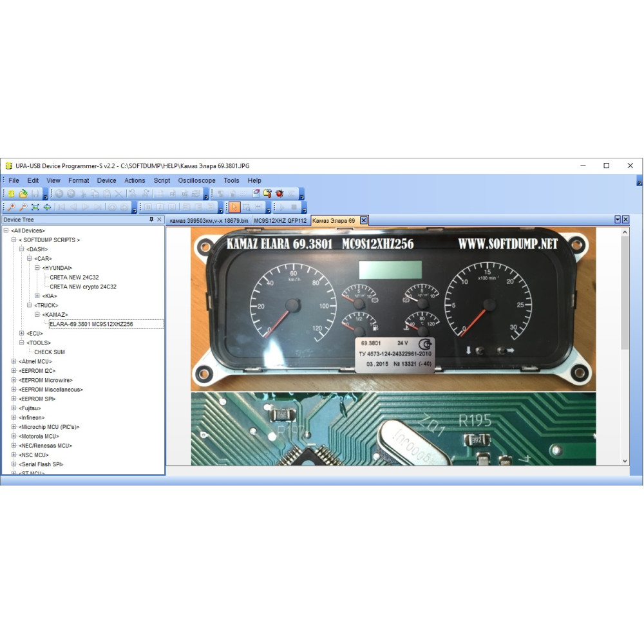Open the Oscilloscope menu

click(x=196, y=180)
